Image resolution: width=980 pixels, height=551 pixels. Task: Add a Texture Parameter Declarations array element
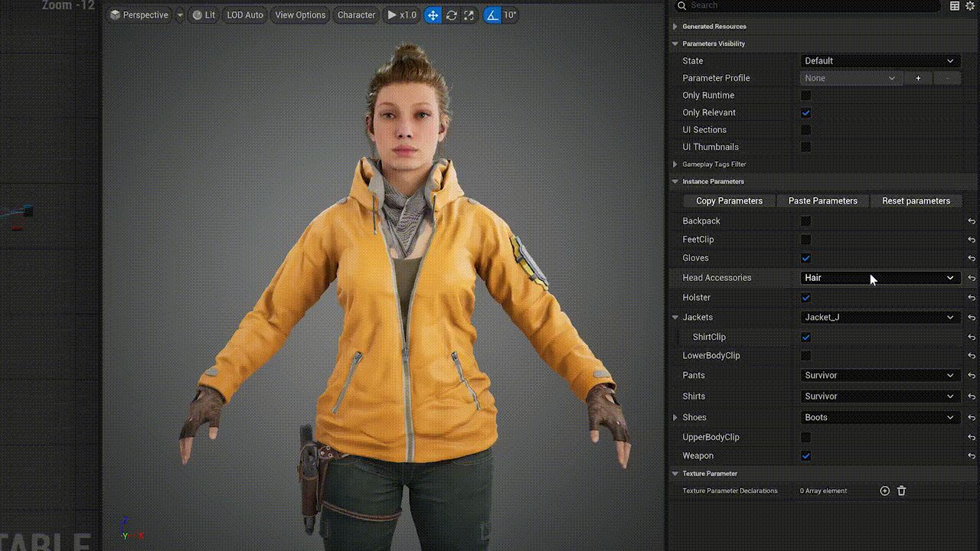[884, 491]
